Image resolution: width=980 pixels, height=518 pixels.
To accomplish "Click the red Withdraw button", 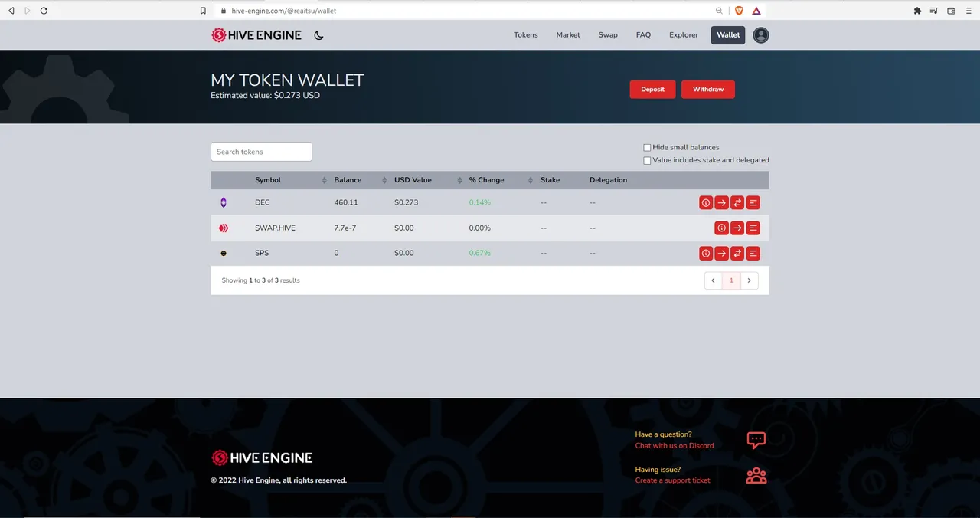I will (x=708, y=90).
